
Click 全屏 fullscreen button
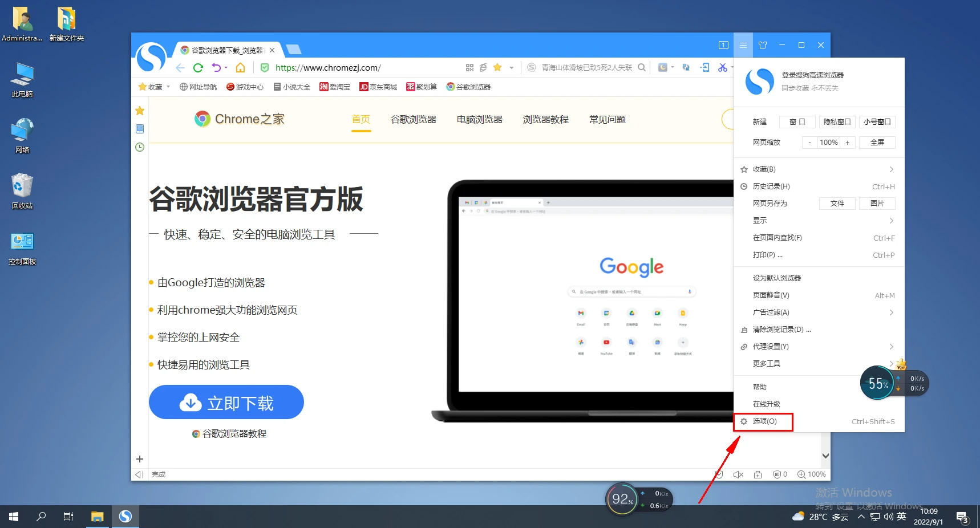point(877,143)
